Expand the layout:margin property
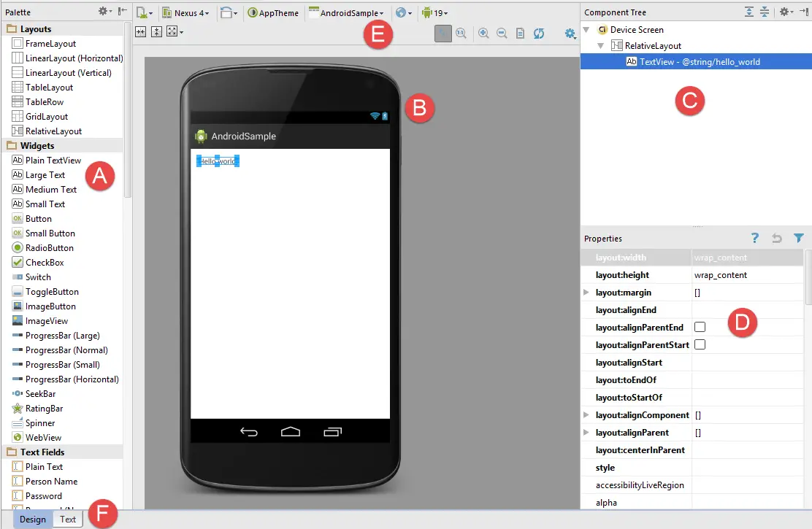812x529 pixels. [x=586, y=293]
